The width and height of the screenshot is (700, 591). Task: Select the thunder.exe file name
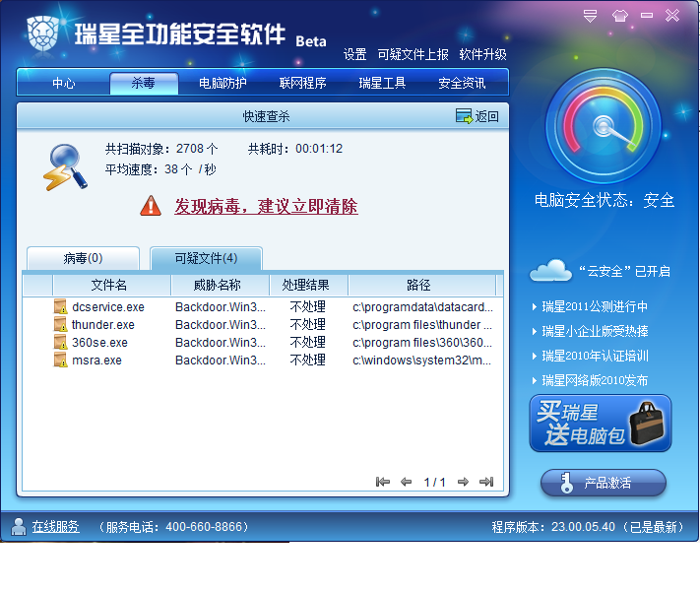point(103,325)
